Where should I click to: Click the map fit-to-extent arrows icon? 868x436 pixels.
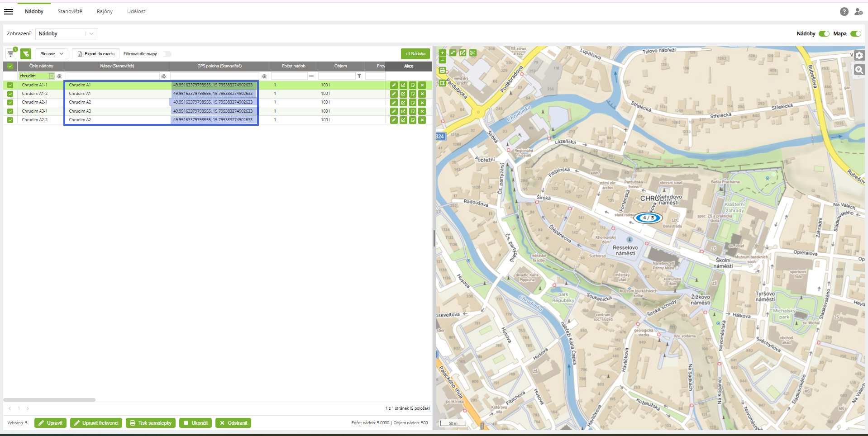tap(453, 53)
